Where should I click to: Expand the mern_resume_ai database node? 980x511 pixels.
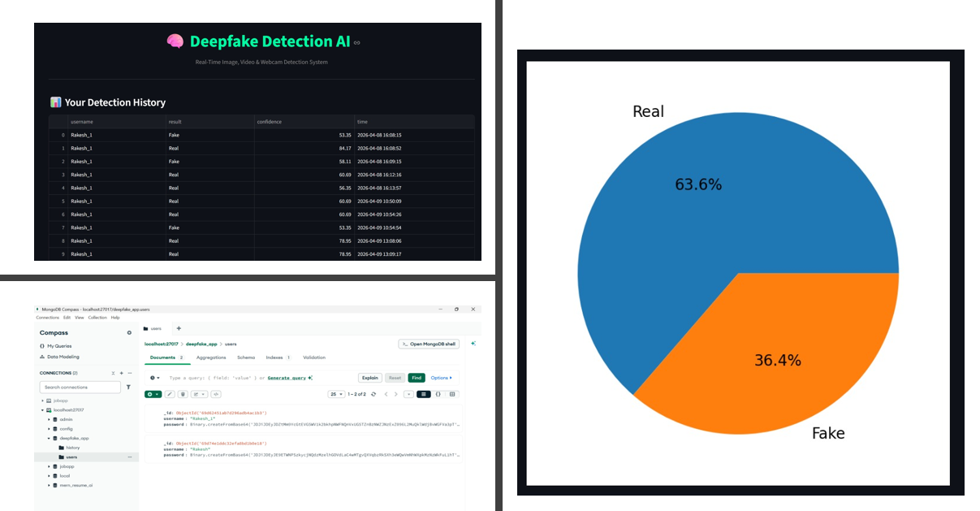pos(49,485)
